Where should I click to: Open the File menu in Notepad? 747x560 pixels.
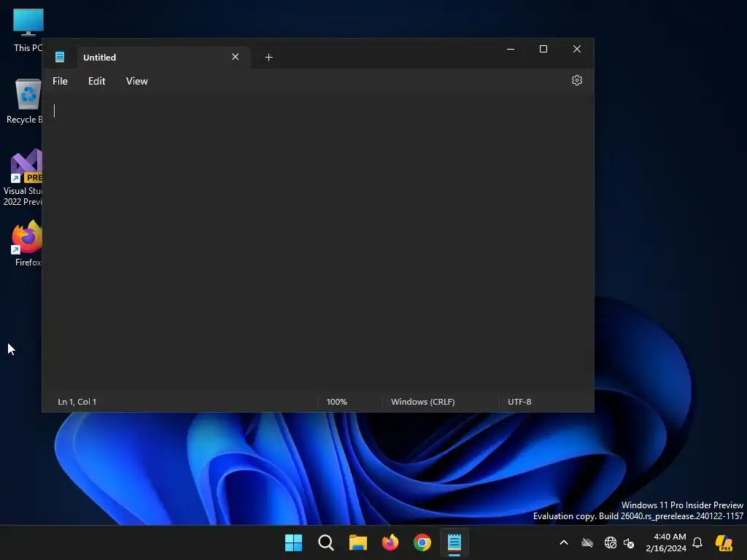coord(60,81)
